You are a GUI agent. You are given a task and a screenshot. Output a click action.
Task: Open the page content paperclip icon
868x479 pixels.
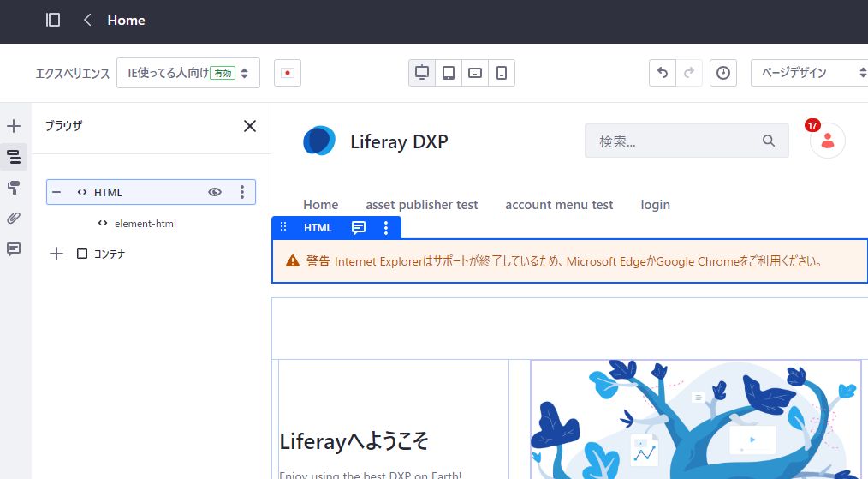pyautogui.click(x=14, y=218)
